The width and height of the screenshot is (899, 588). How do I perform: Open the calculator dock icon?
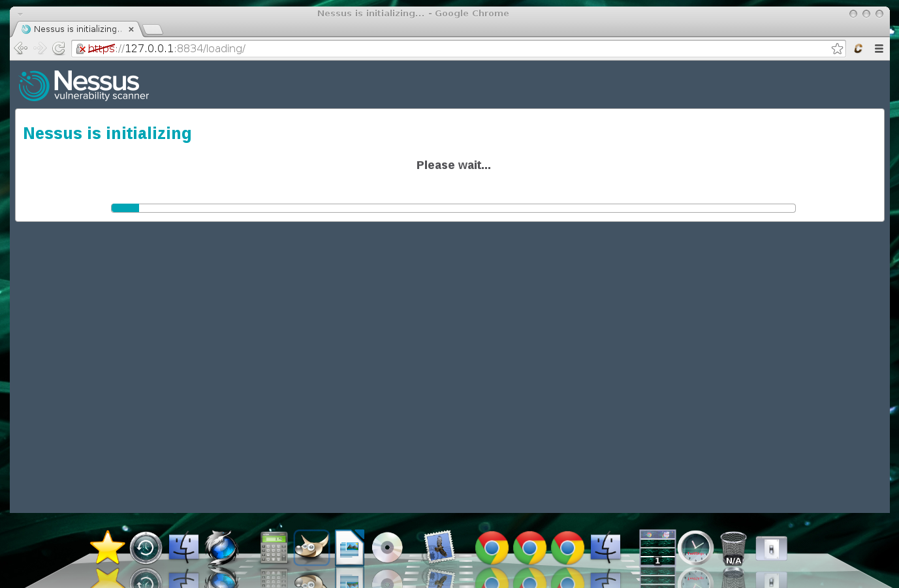coord(274,548)
